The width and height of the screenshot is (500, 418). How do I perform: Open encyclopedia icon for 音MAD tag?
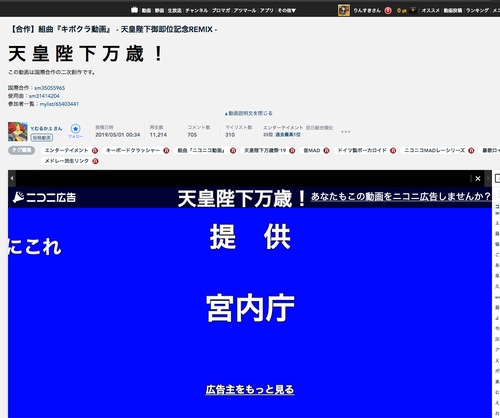click(x=326, y=151)
